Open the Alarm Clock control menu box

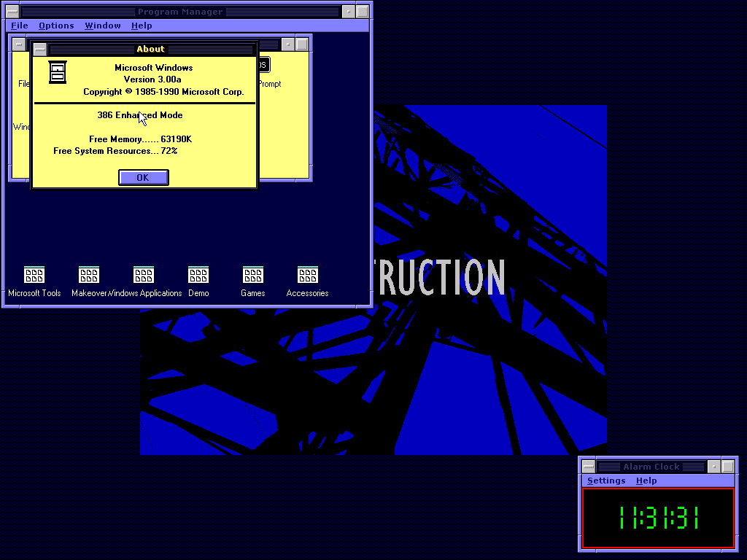point(589,467)
